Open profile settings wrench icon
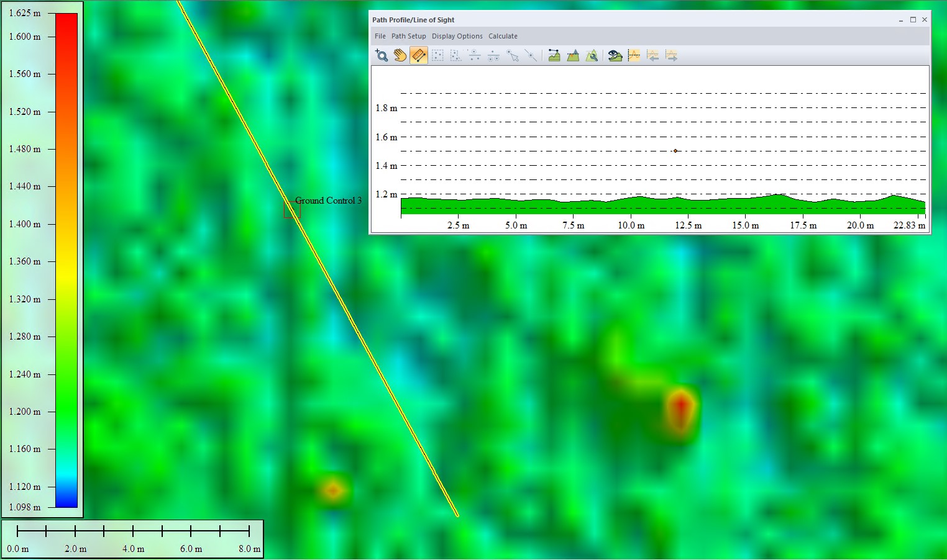The image size is (947, 560). pos(592,56)
